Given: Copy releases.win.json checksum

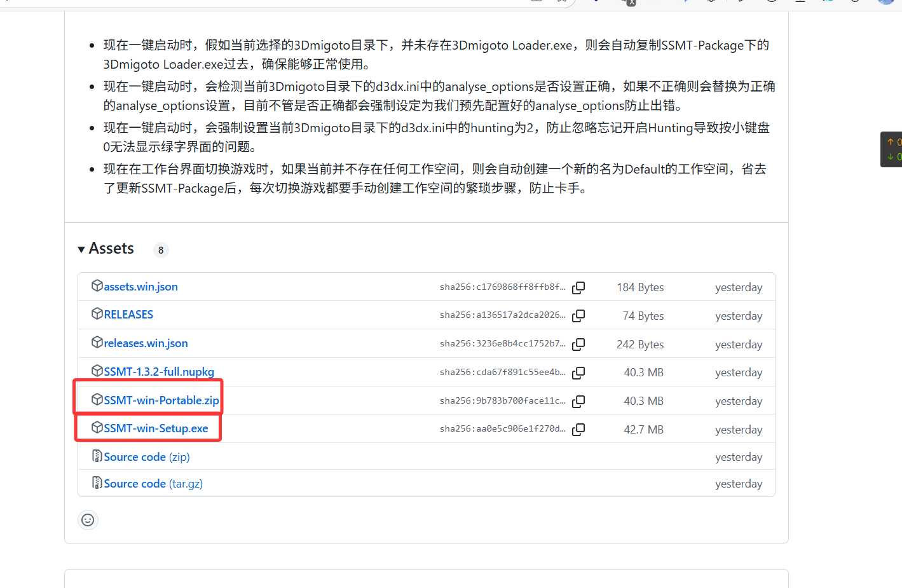Looking at the screenshot, I should coord(578,344).
